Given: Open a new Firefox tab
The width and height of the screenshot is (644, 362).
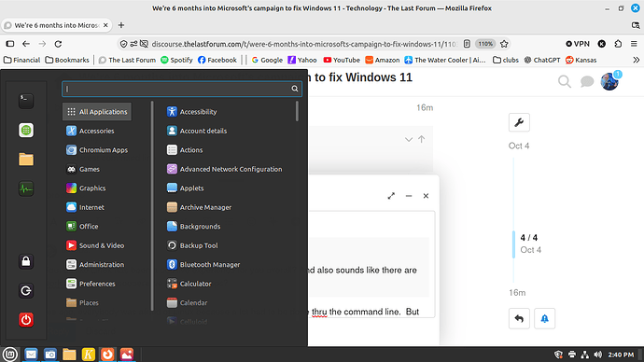Looking at the screenshot, I should 120,25.
